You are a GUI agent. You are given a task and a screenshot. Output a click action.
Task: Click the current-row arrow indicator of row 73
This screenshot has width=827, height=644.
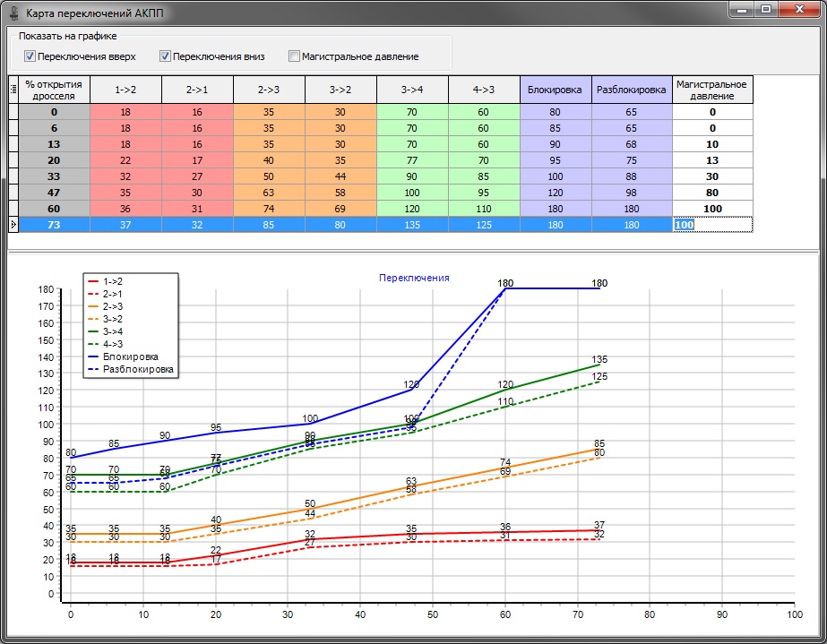pyautogui.click(x=13, y=225)
